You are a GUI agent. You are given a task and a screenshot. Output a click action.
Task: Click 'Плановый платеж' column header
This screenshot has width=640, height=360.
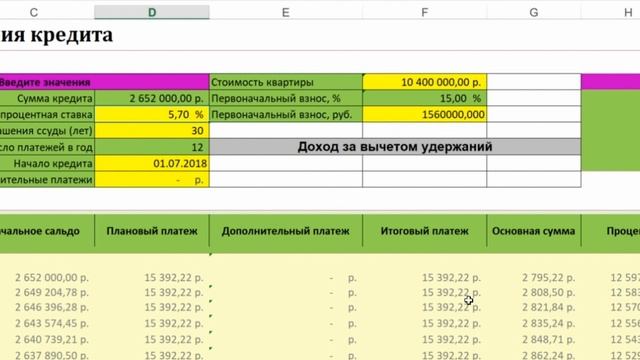(152, 231)
